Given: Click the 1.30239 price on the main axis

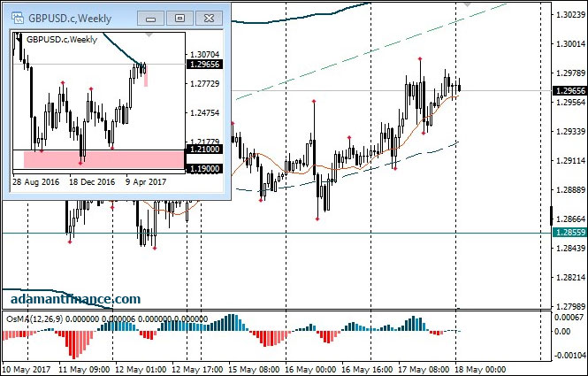Looking at the screenshot, I should click(570, 15).
